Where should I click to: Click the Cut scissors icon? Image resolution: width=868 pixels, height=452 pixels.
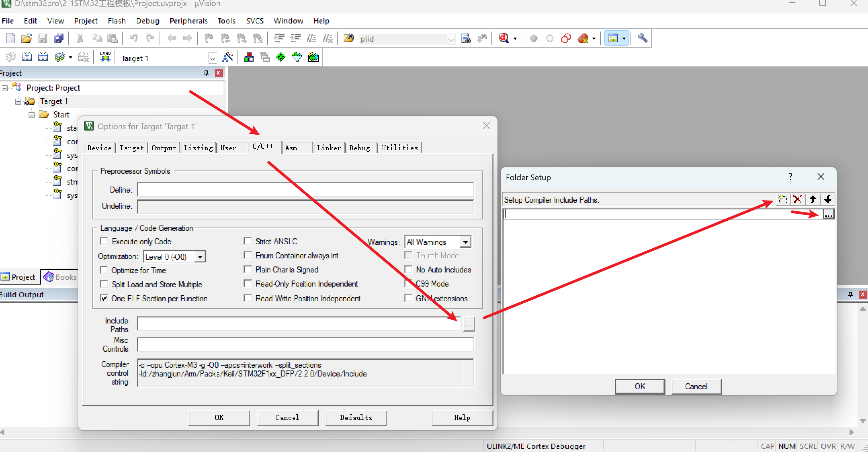click(80, 38)
